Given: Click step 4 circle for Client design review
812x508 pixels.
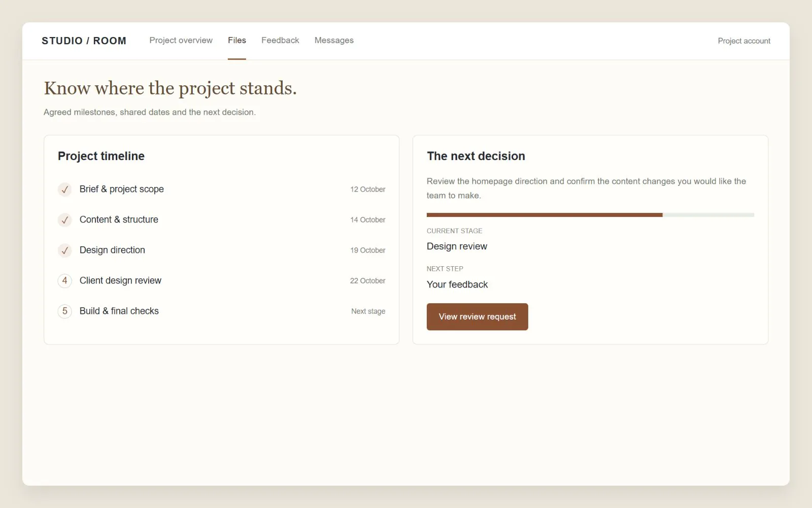Looking at the screenshot, I should coord(64,280).
